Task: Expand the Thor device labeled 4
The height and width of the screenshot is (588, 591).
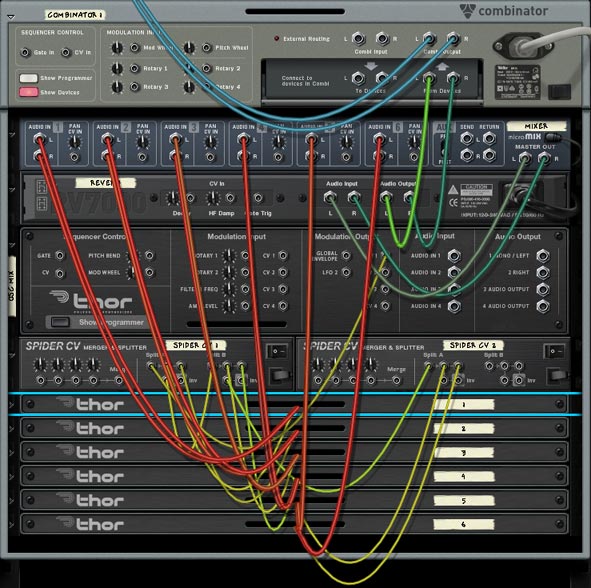Action: pyautogui.click(x=12, y=477)
